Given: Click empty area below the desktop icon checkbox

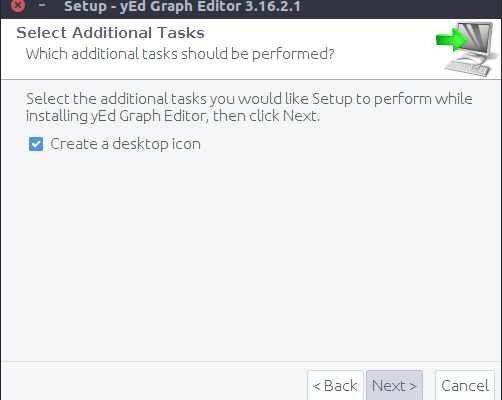Looking at the screenshot, I should pos(250,253).
